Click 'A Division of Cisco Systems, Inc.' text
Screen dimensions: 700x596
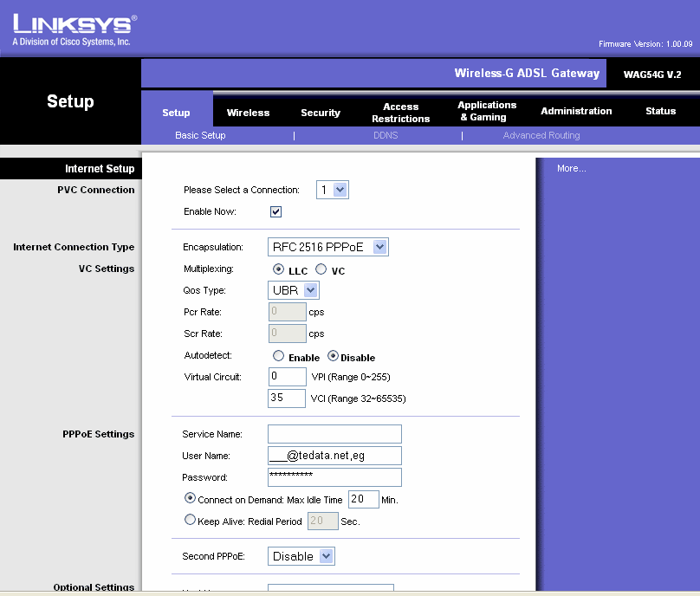pos(71,42)
